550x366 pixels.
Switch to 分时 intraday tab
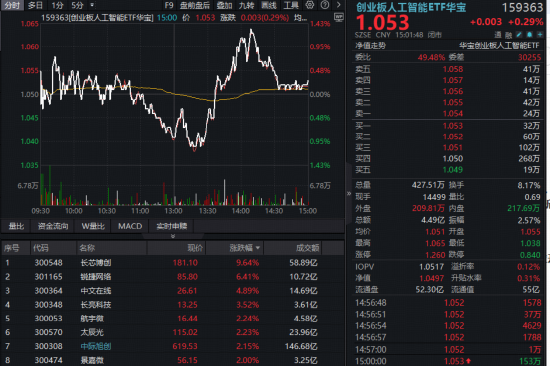pos(12,5)
